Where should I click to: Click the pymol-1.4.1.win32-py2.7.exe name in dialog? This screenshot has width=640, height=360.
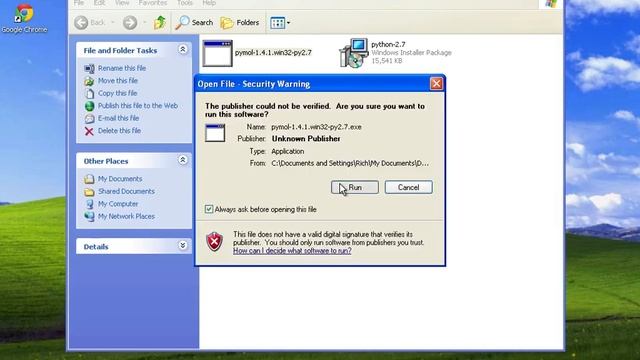tap(316, 127)
